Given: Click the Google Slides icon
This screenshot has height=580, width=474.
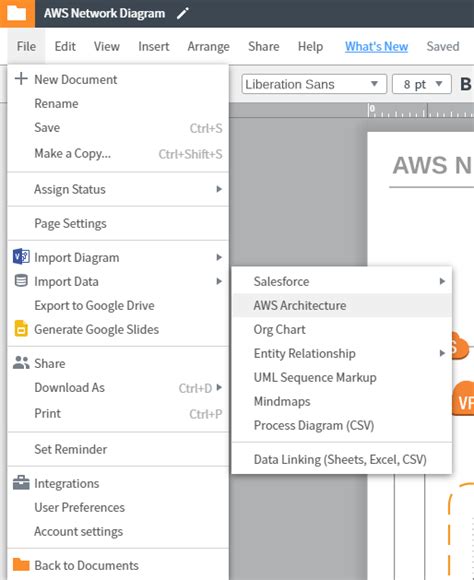Looking at the screenshot, I should (21, 328).
